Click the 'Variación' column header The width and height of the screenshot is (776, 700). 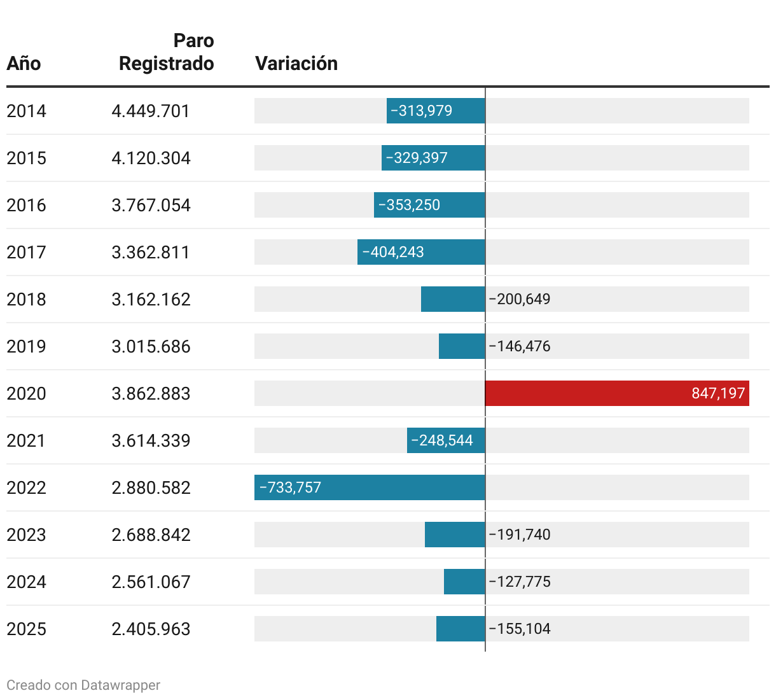point(296,64)
